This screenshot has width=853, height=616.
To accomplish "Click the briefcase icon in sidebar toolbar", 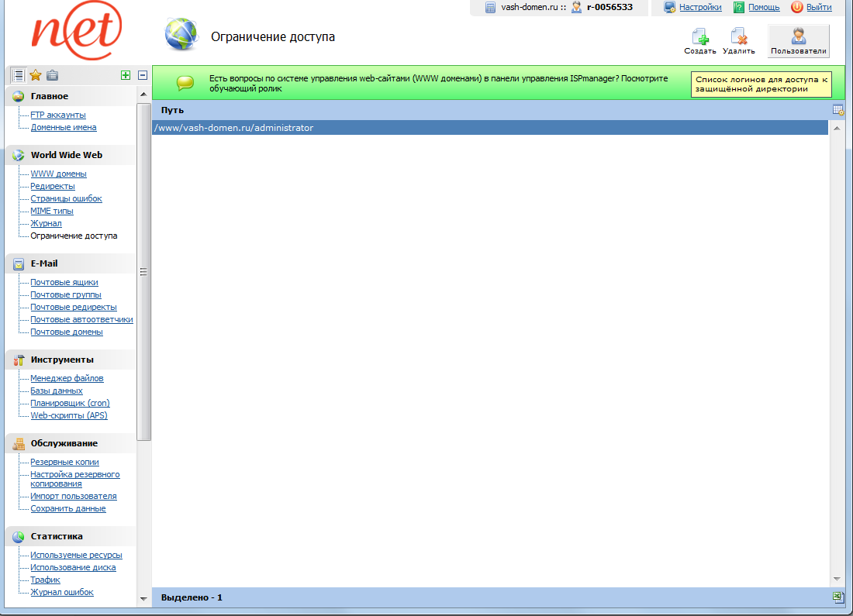I will 52,75.
